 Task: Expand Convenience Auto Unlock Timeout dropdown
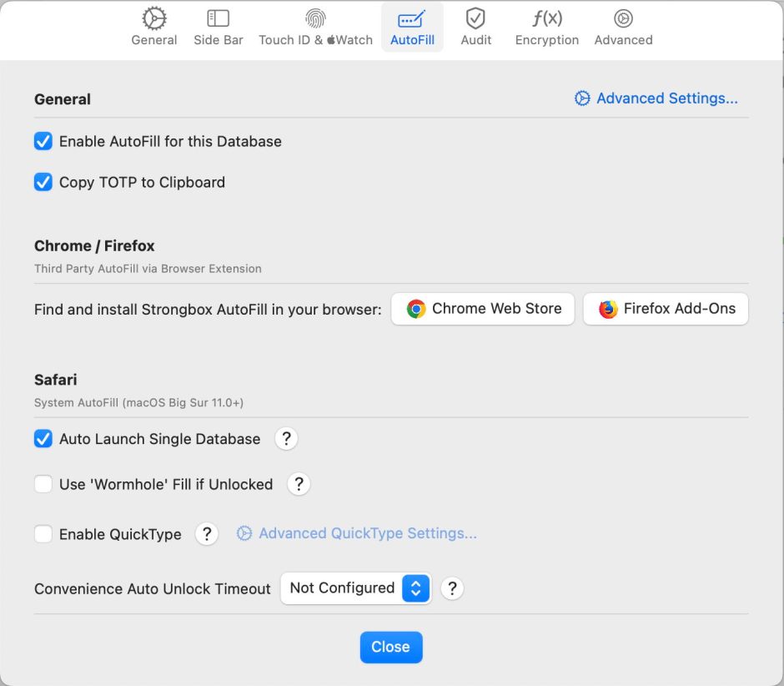pyautogui.click(x=355, y=588)
